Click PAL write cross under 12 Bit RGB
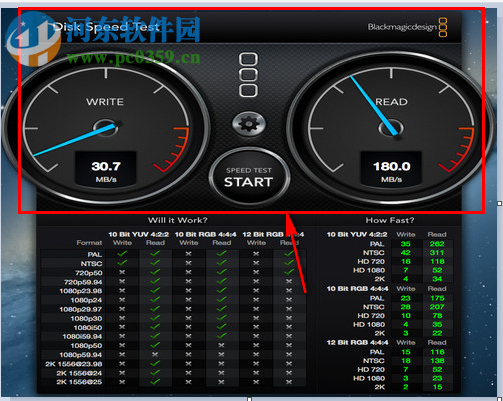 point(256,254)
